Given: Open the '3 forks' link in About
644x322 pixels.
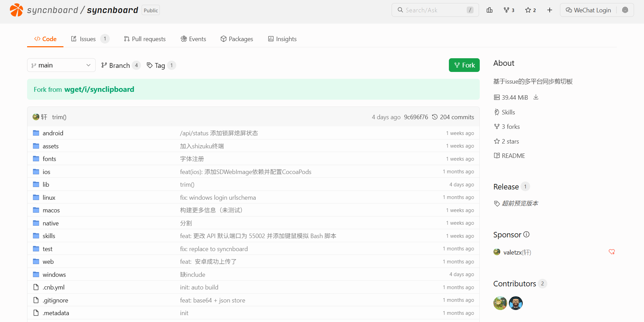Looking at the screenshot, I should (507, 126).
